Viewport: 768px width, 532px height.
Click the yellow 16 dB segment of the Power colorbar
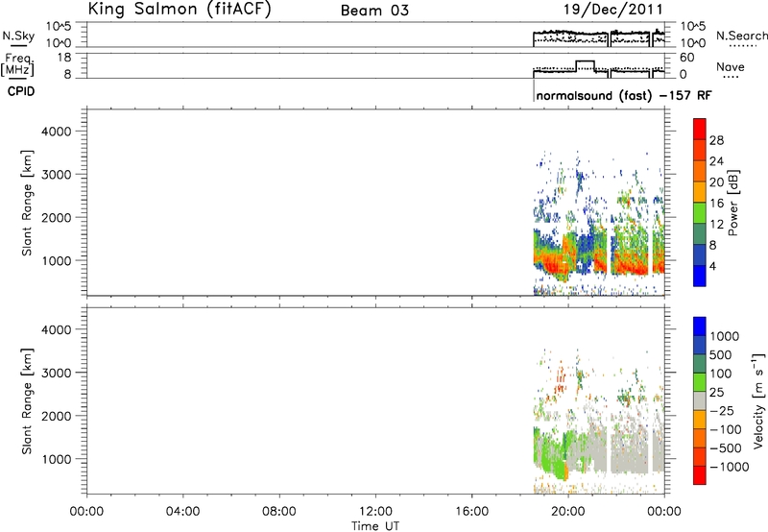coord(700,192)
